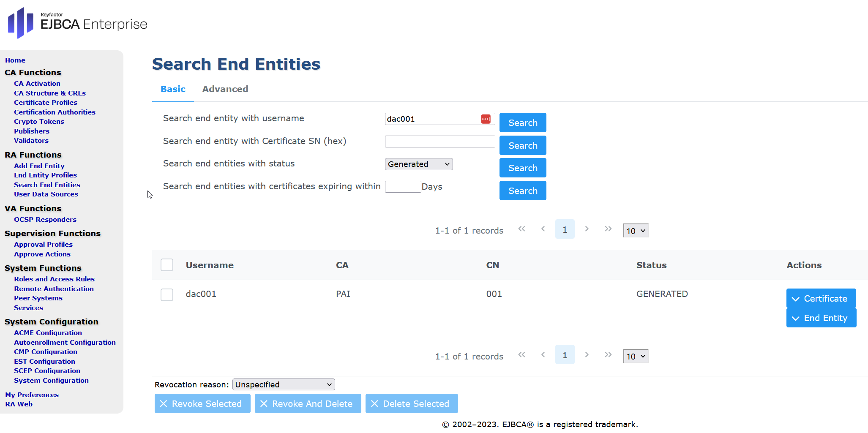Open the Revocation reason dropdown
This screenshot has height=433, width=868.
click(283, 384)
